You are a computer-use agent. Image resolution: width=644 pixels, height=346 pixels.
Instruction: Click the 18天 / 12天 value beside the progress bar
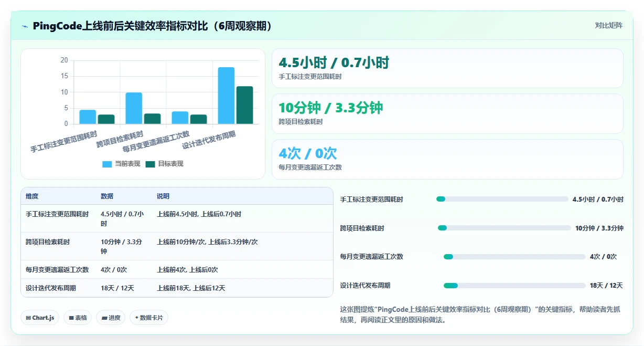pos(606,286)
